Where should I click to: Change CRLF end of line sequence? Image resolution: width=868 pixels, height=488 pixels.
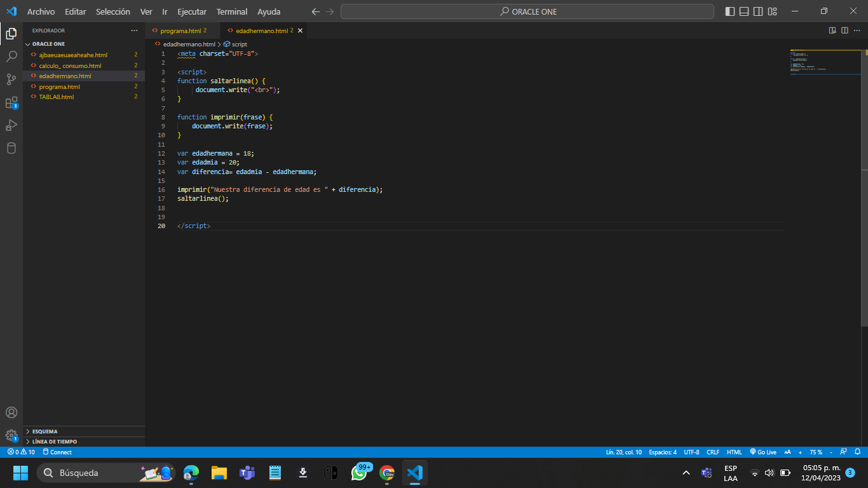[x=713, y=452]
